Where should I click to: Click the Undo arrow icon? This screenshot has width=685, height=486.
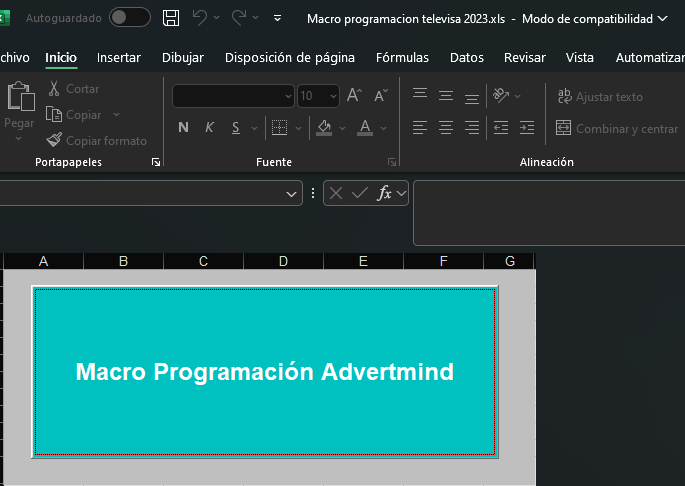pos(200,18)
